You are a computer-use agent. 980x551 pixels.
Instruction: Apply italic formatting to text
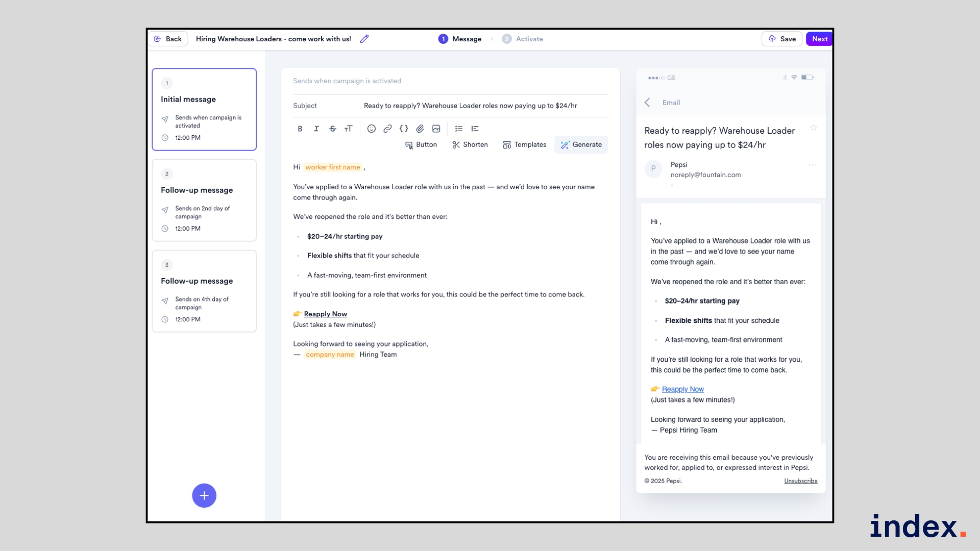click(x=316, y=129)
